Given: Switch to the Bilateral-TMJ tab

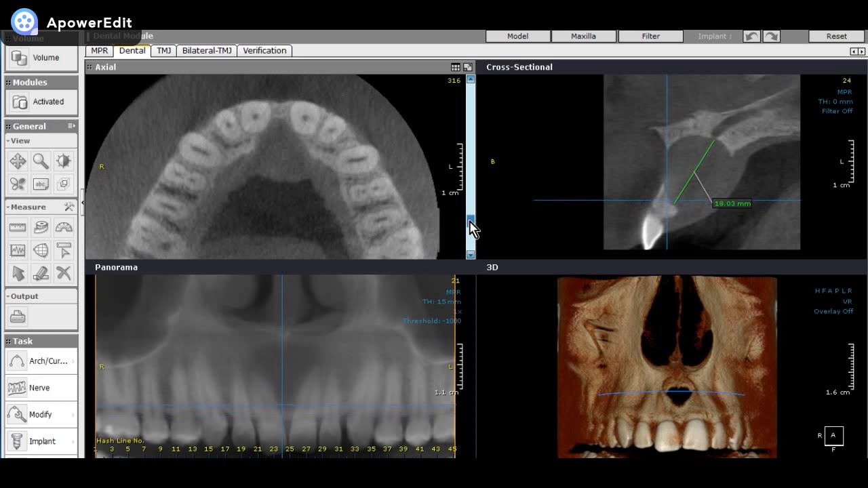Looking at the screenshot, I should (207, 51).
